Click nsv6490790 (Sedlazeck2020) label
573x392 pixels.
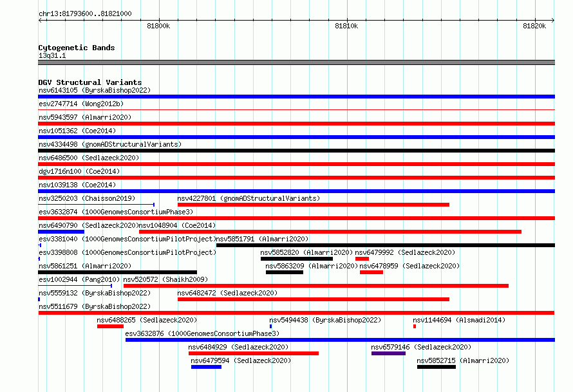(x=89, y=225)
